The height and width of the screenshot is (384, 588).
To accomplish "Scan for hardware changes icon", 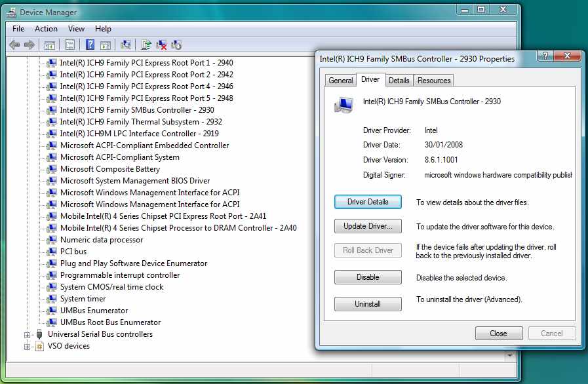I will pos(126,45).
